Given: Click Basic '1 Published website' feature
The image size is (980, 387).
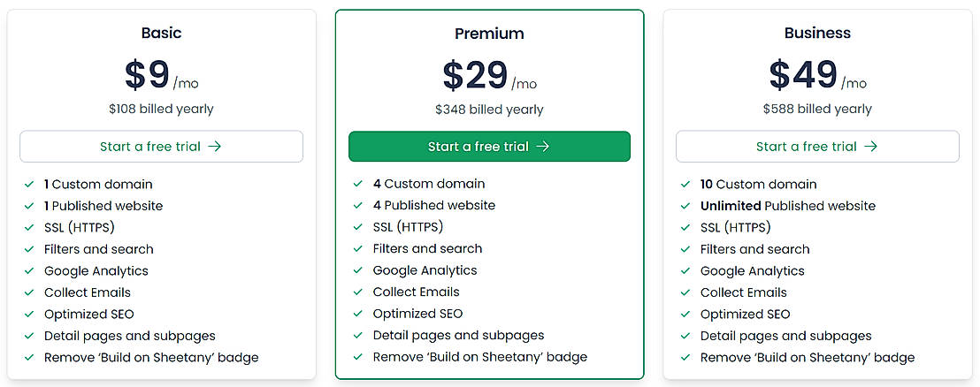Looking at the screenshot, I should (x=103, y=206).
